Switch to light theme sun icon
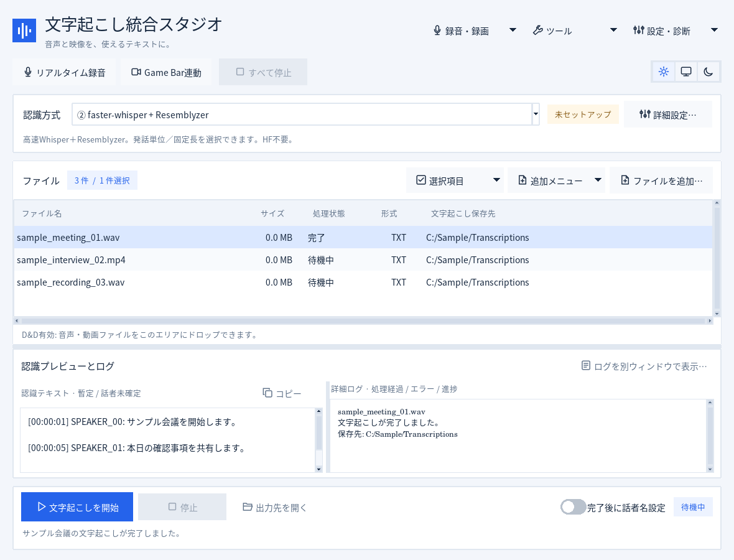 click(x=663, y=72)
